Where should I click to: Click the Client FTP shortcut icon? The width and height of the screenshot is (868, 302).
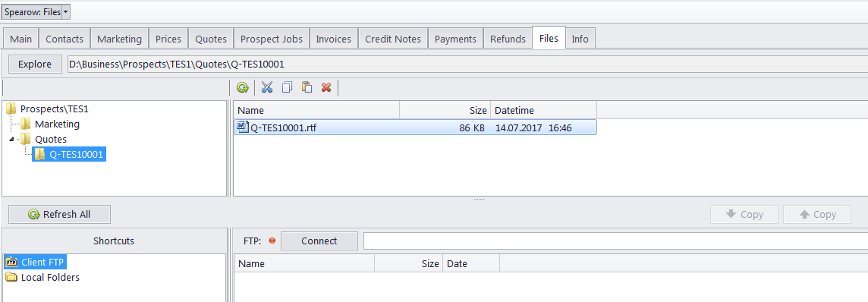(x=11, y=262)
